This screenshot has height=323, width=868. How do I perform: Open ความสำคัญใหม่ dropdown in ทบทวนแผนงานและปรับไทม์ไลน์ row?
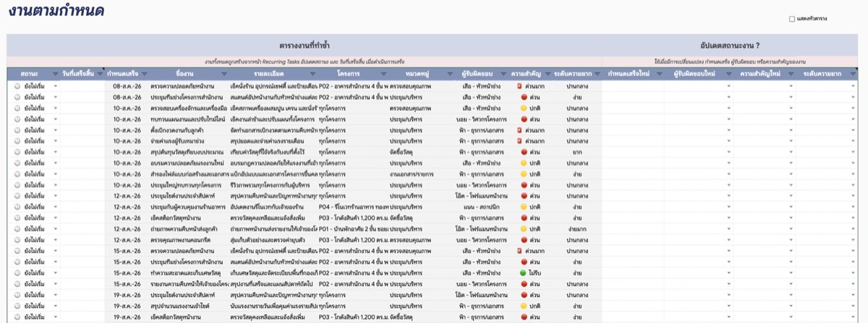coord(791,119)
